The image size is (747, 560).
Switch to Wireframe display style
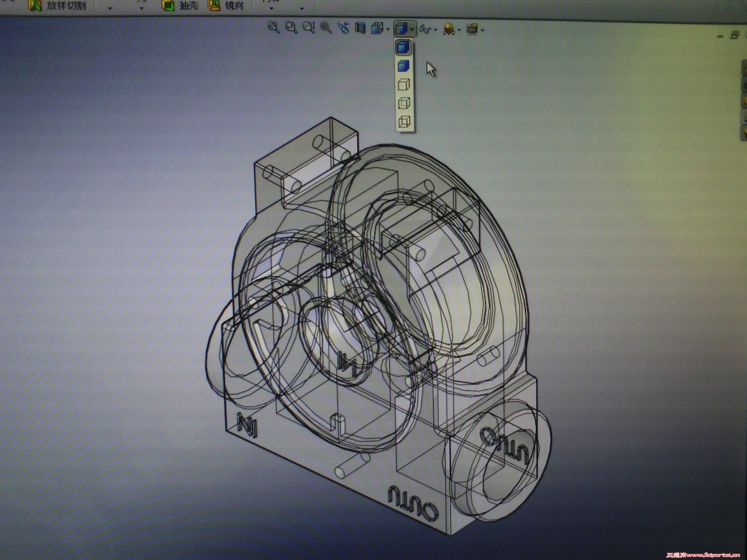(405, 121)
